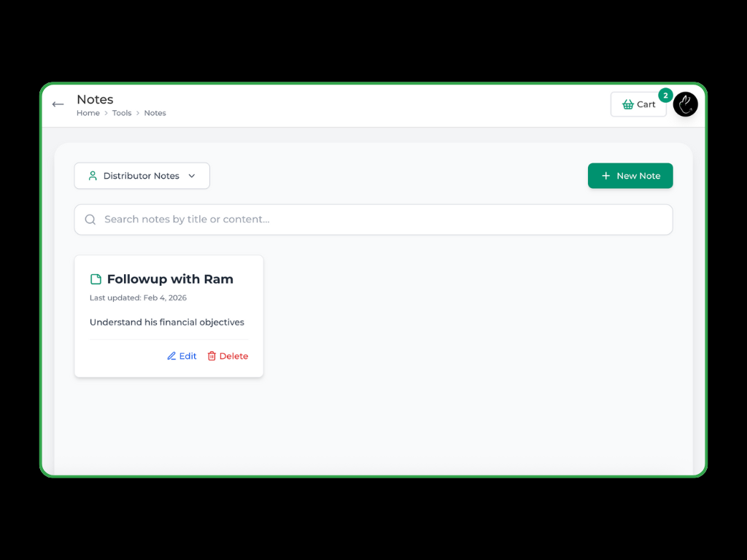Click the cart count badge showing 2

(665, 96)
